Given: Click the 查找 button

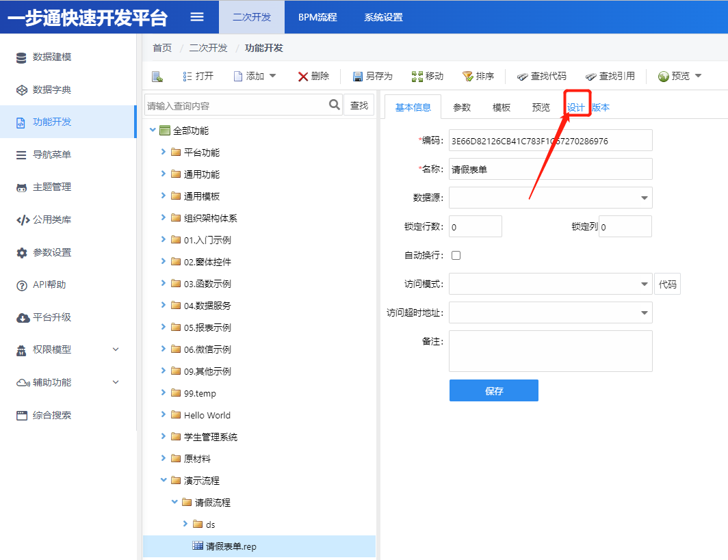Looking at the screenshot, I should click(x=359, y=105).
